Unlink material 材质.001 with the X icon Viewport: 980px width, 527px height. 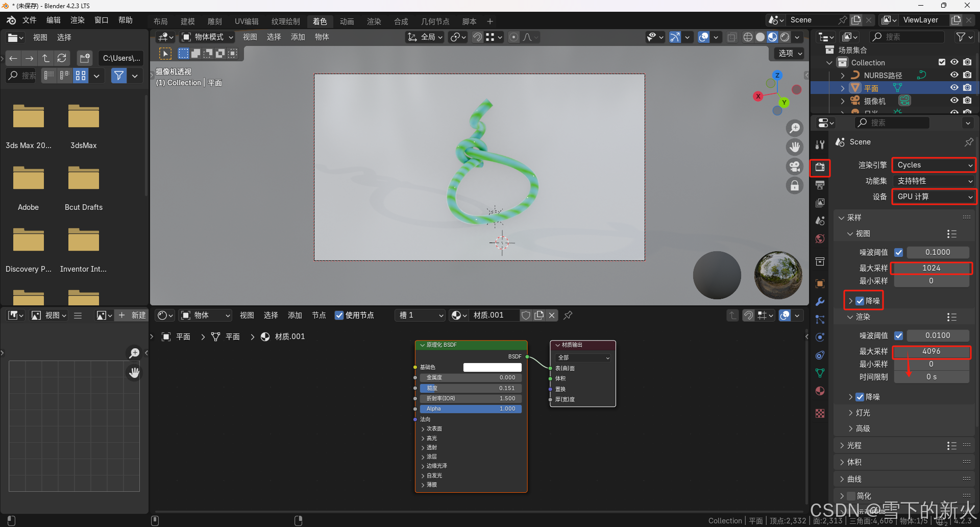pyautogui.click(x=552, y=315)
